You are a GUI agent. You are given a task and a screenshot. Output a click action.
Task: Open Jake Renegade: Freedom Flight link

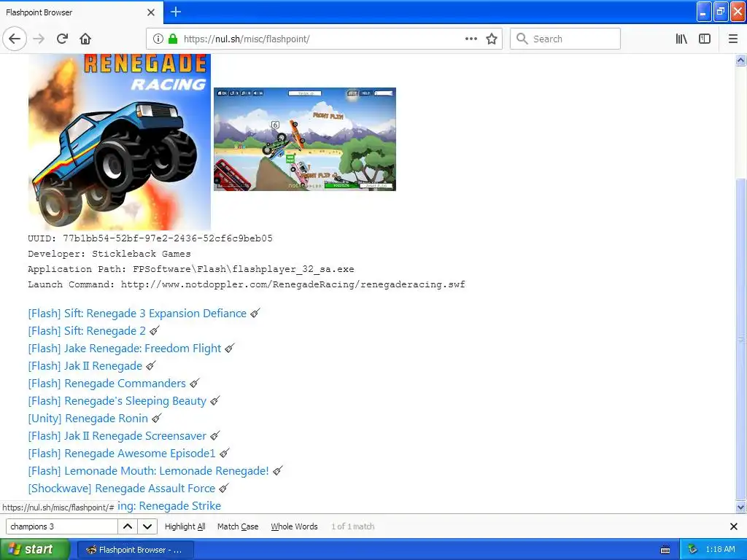124,349
